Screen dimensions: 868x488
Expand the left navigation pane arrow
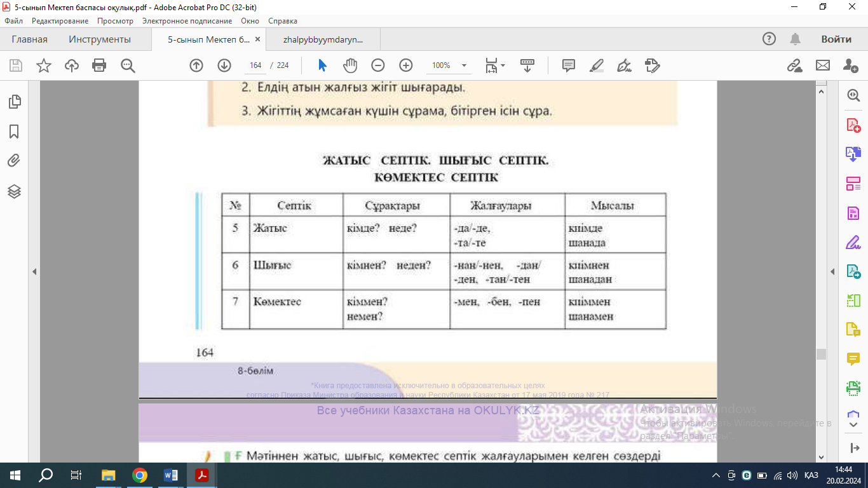pos(34,271)
